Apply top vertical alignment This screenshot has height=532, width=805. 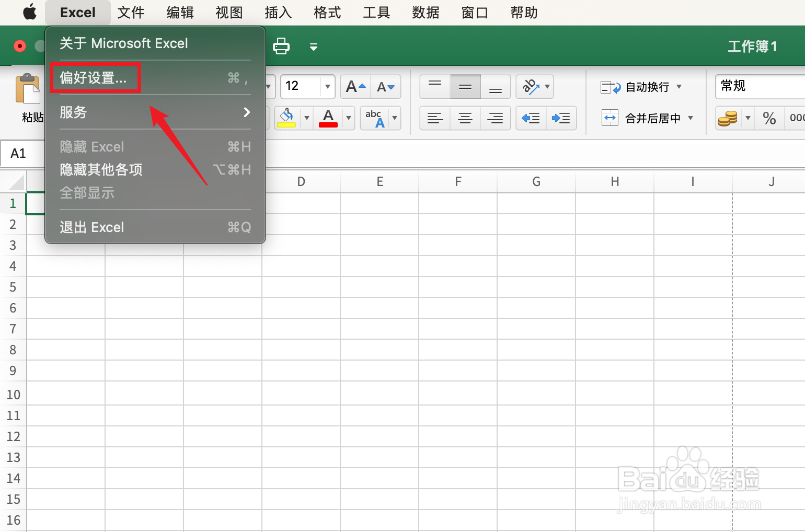(435, 87)
